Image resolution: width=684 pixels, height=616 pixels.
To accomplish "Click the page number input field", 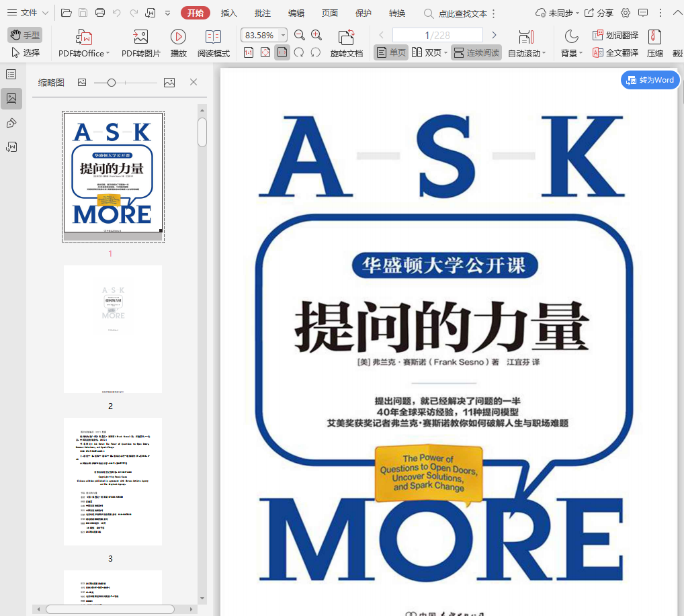I will [437, 35].
